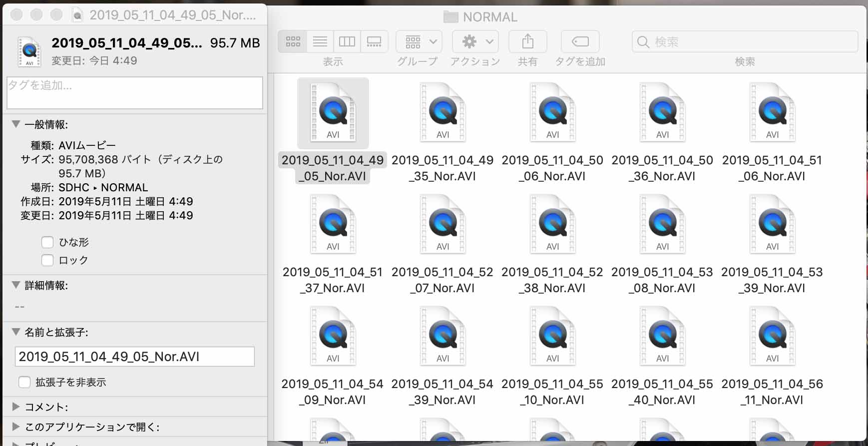Collapse the 一般情報 section
Image resolution: width=868 pixels, height=446 pixels.
[16, 124]
